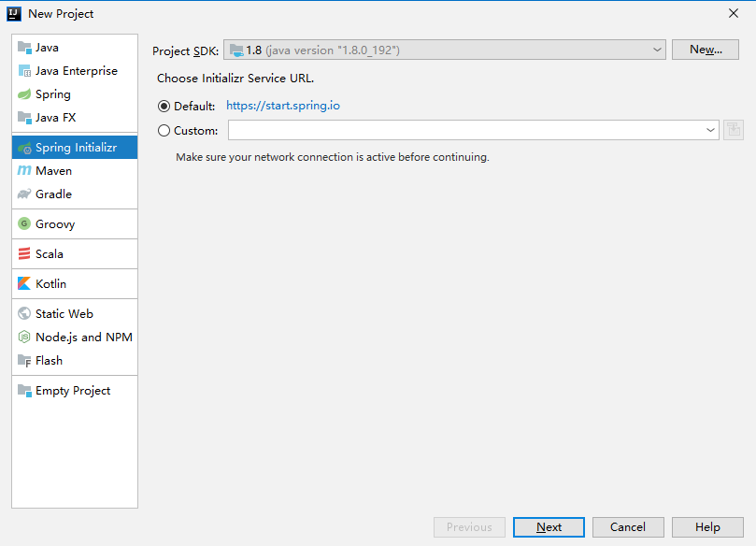The width and height of the screenshot is (756, 546).
Task: Click the New Project title text
Action: 61,14
